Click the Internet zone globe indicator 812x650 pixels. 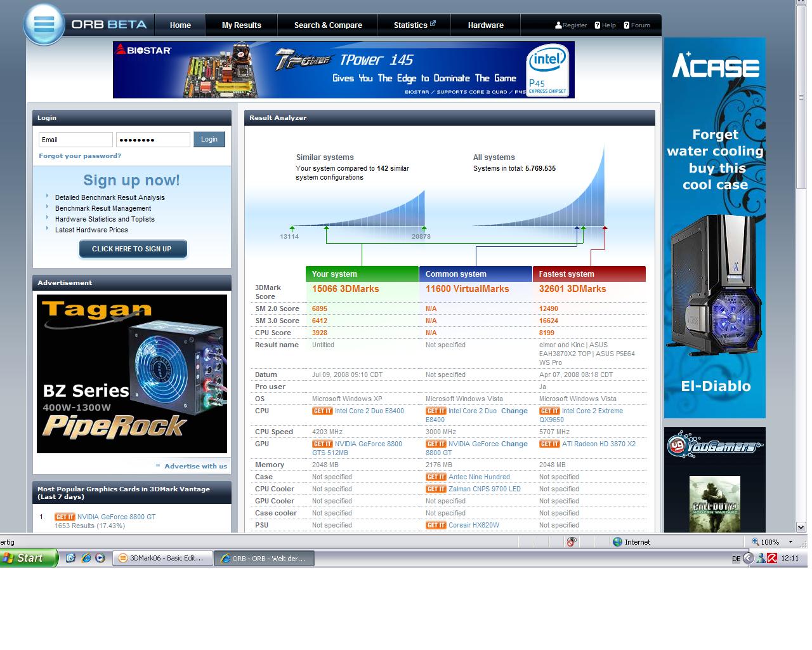point(617,542)
